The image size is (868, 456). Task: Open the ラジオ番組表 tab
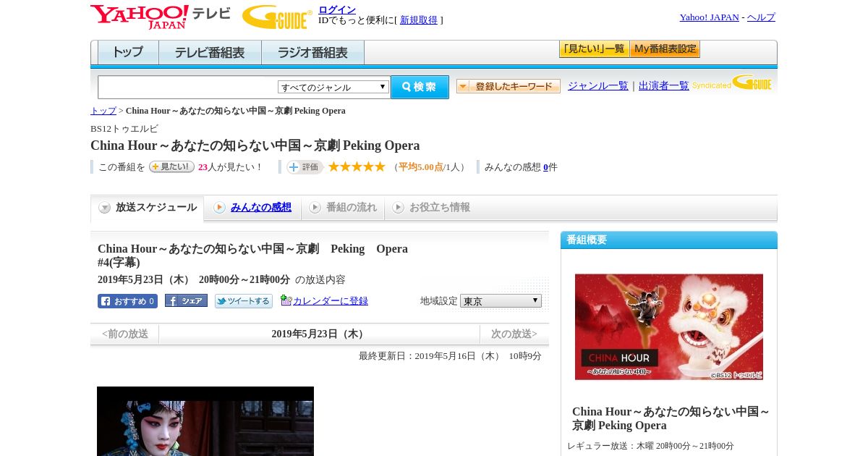tap(312, 53)
